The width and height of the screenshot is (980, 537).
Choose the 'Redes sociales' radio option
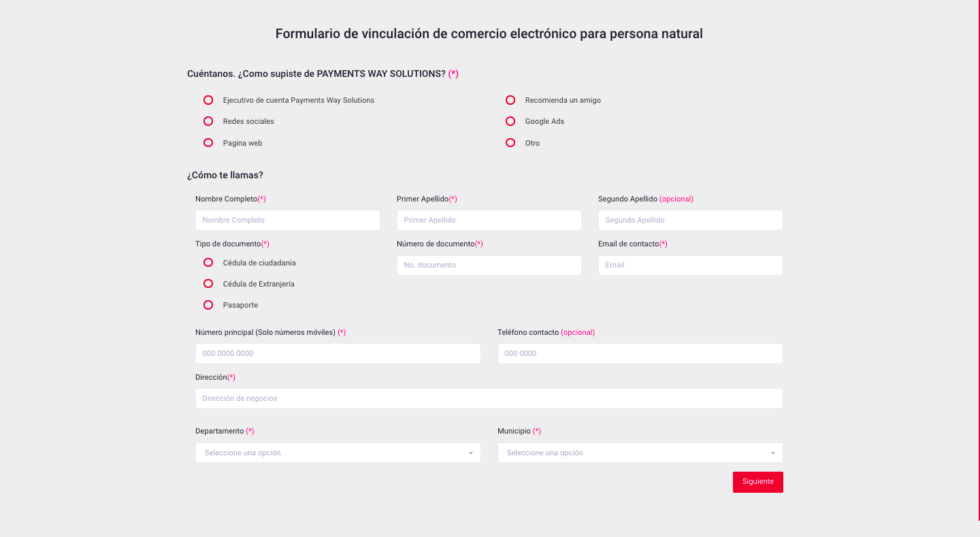(x=208, y=121)
